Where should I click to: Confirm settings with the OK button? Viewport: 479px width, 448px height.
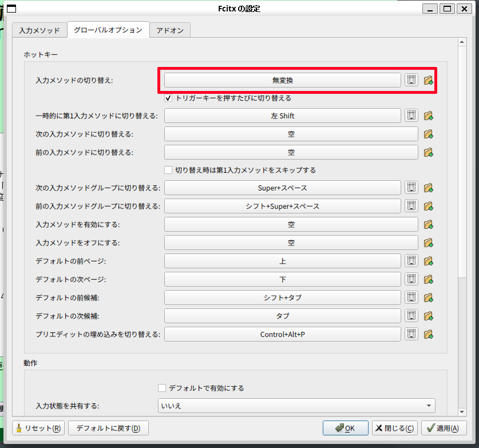coord(345,428)
